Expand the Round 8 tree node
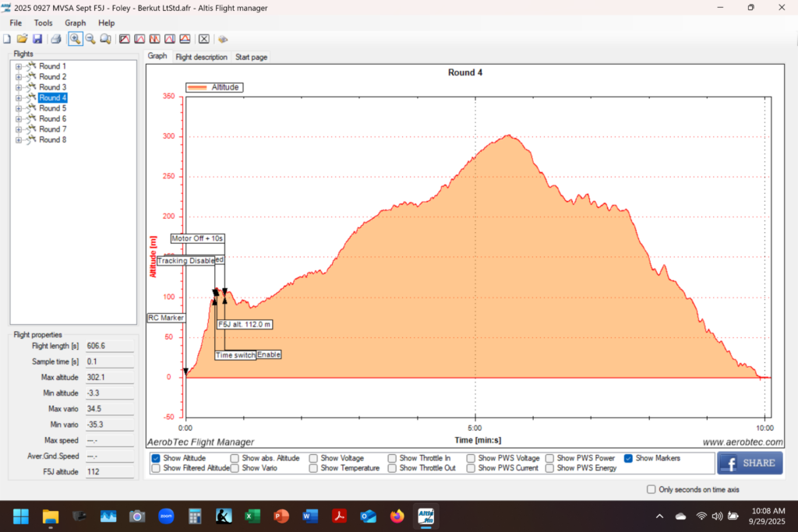Viewport: 798px width, 532px height. [18, 140]
